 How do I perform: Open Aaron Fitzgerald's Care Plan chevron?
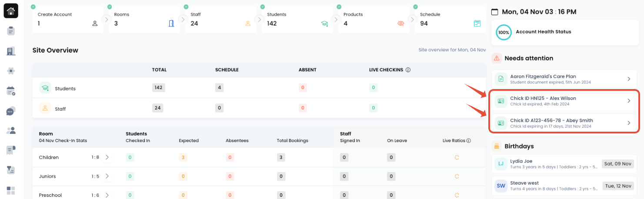pos(629,79)
